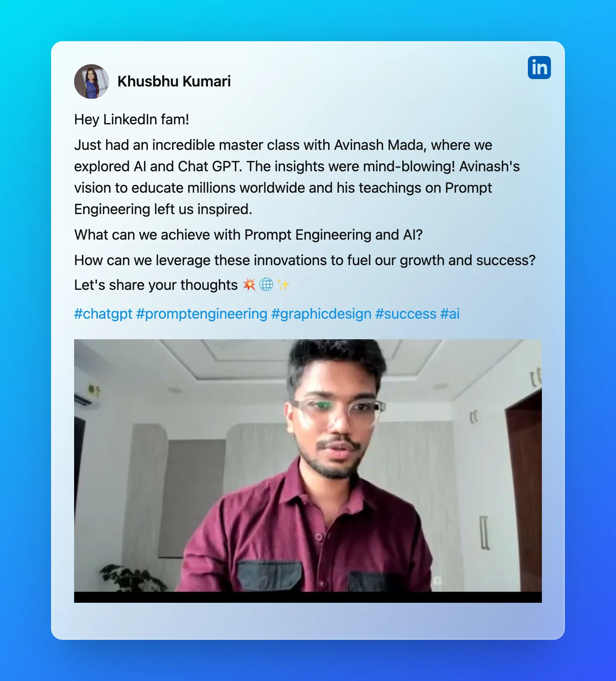Click the sparkles emoji
The width and height of the screenshot is (616, 681).
[x=283, y=285]
